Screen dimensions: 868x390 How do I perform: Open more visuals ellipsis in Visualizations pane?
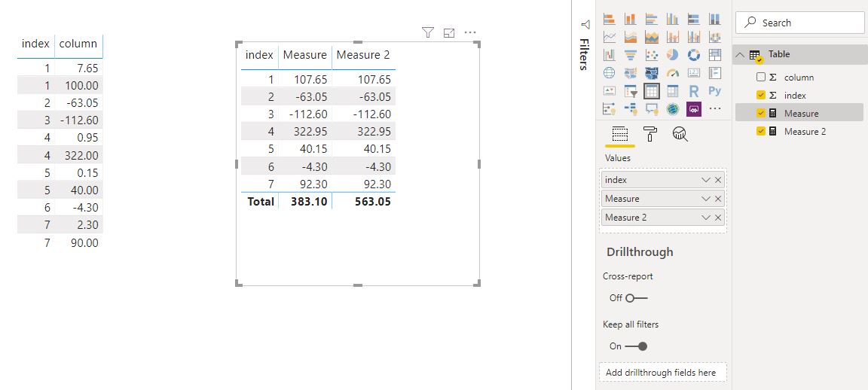(714, 108)
